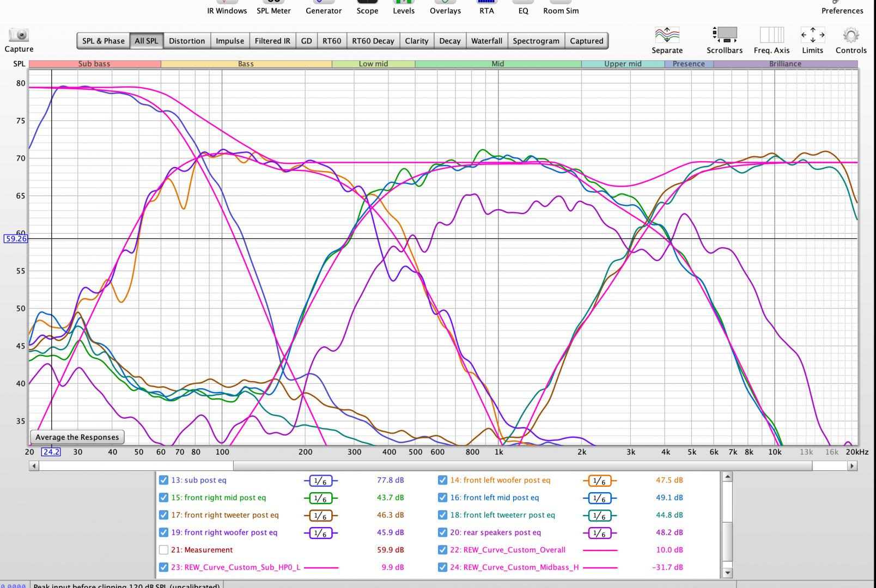The height and width of the screenshot is (588, 876).
Task: Click smoothing icon for front right tweeter
Action: click(321, 516)
